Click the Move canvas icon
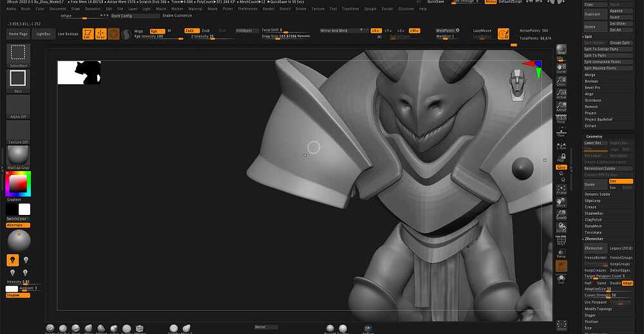This screenshot has height=334, width=644. click(x=561, y=202)
